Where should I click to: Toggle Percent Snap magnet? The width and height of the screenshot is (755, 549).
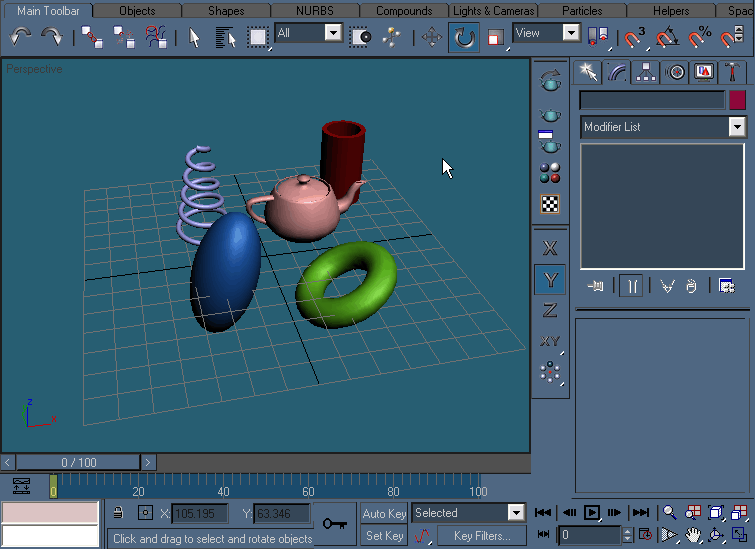coord(699,37)
